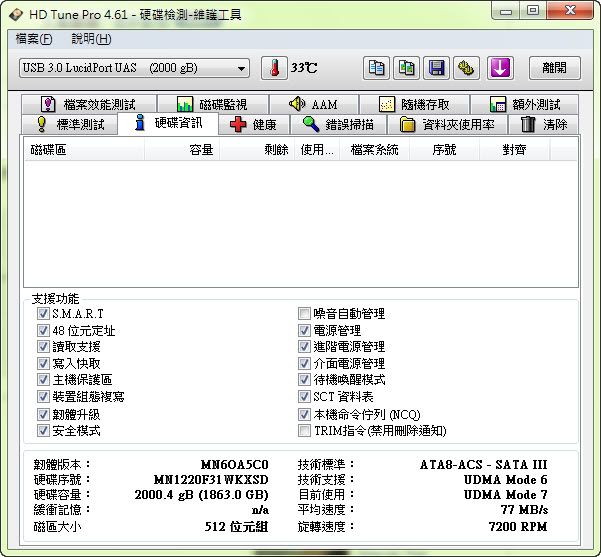Screen dimensions: 601x557
Task: Click the copy screenshot to clipboard icon
Action: (x=406, y=68)
